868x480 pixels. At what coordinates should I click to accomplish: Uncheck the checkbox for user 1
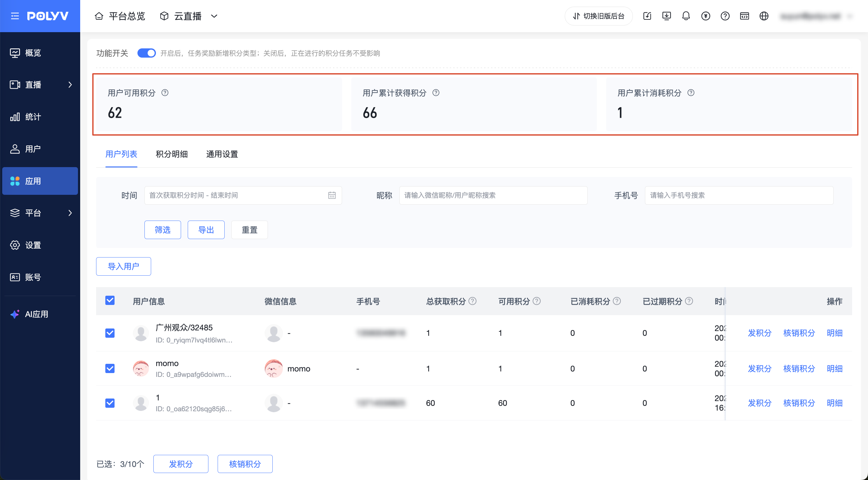pyautogui.click(x=110, y=403)
